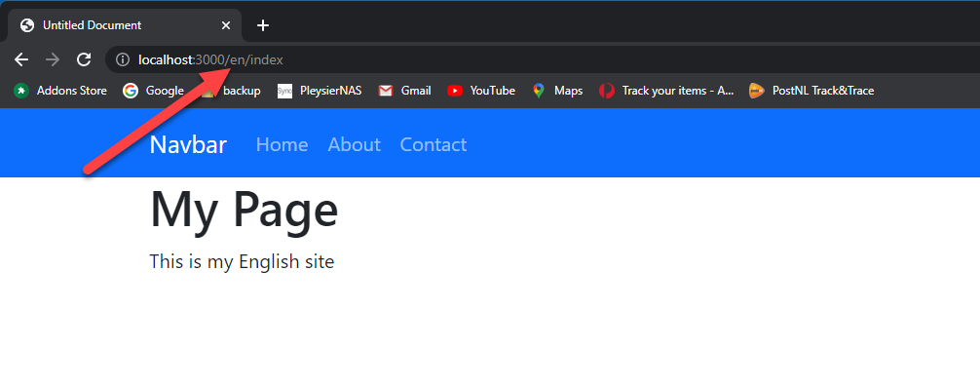The image size is (980, 386).
Task: Open the Track your items bookmark
Action: click(666, 91)
